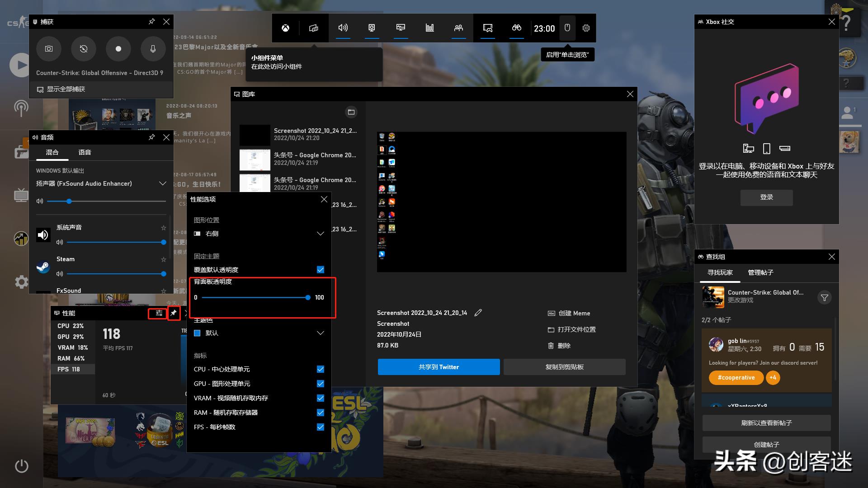The image size is (868, 488).
Task: Toggle the Audio widget icon in Game Bar
Action: click(x=343, y=28)
